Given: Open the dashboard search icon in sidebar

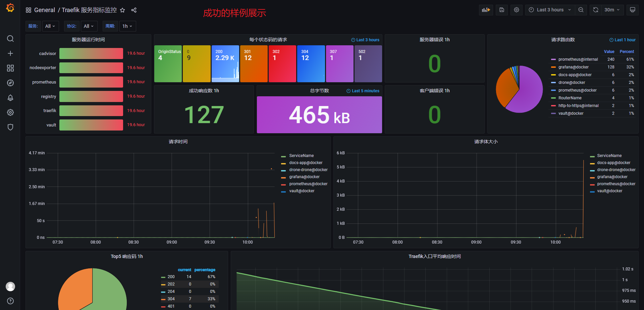Looking at the screenshot, I should [x=10, y=39].
